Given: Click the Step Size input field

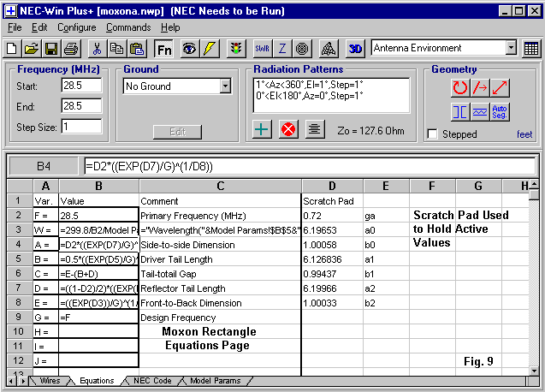Looking at the screenshot, I should pos(81,126).
